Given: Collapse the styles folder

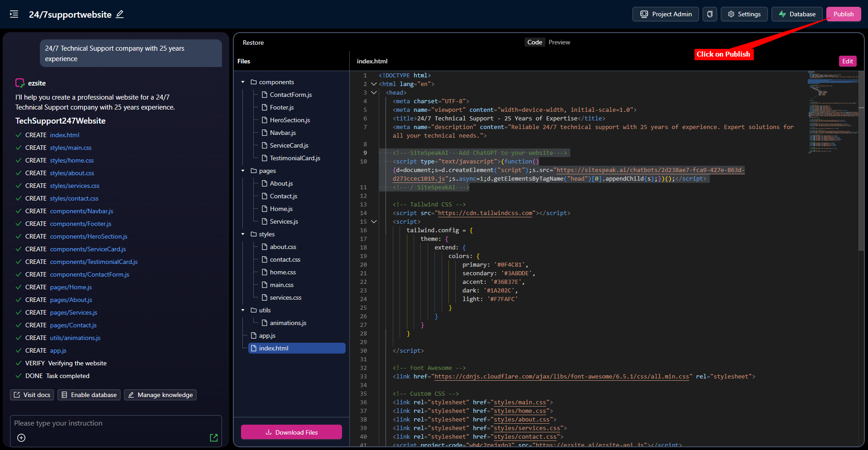Looking at the screenshot, I should pos(243,234).
